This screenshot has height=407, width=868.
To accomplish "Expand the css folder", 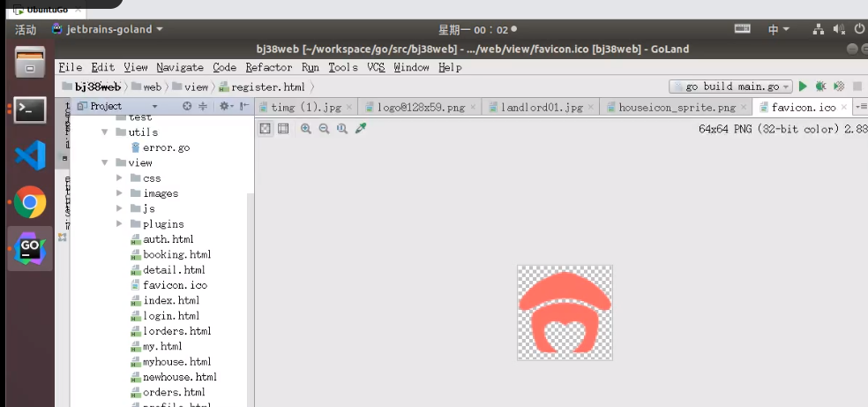I will tap(119, 178).
